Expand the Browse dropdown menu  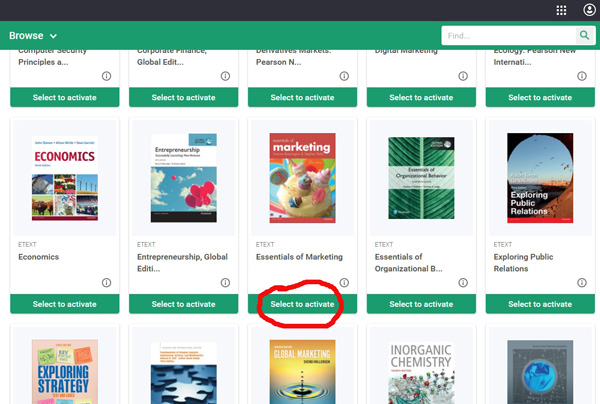pos(33,36)
